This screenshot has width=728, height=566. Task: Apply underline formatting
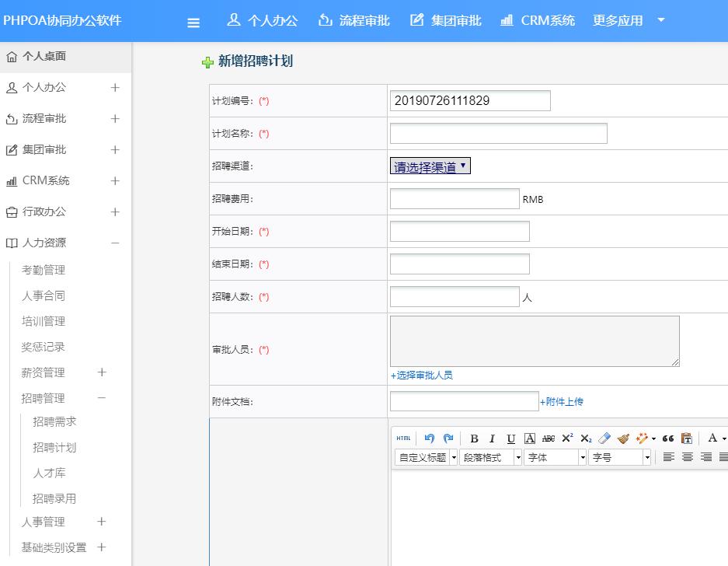[510, 438]
